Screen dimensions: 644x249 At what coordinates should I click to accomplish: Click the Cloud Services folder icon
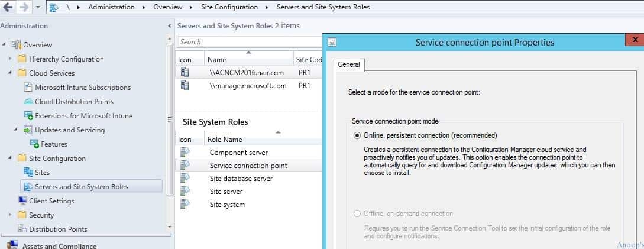tap(22, 73)
